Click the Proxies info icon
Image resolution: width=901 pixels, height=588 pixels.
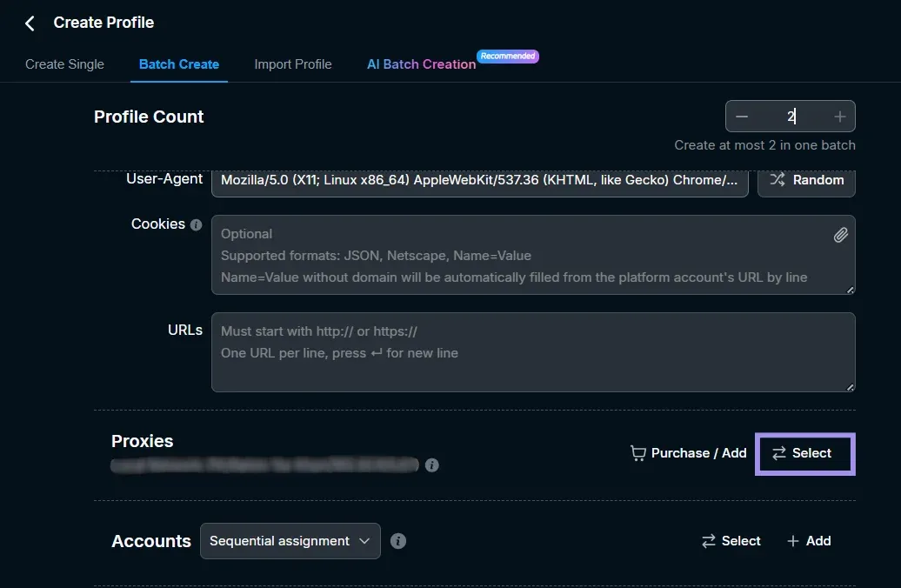[431, 465]
